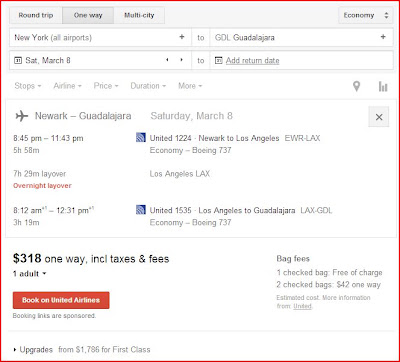
Task: Open the Price filter dropdown
Action: 106,86
